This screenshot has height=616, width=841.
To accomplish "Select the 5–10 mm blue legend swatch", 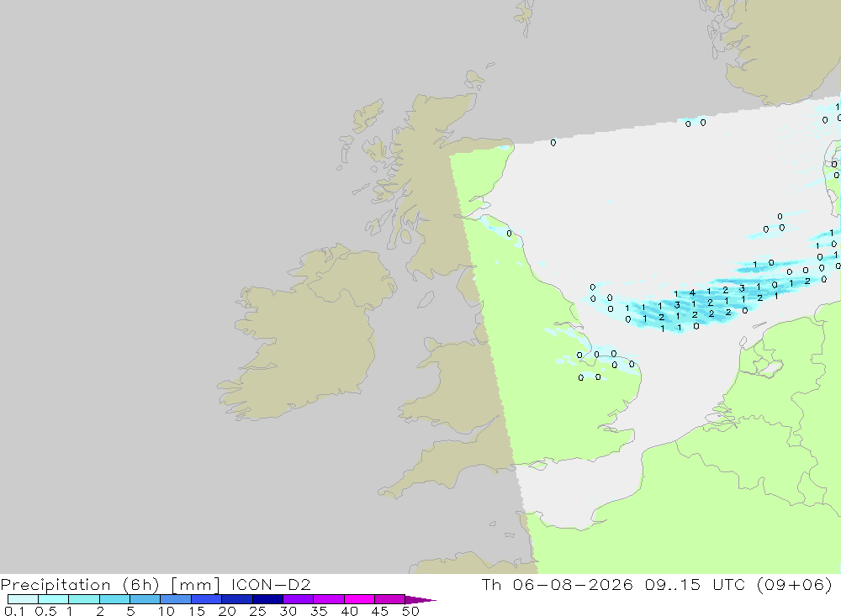I will coord(145,599).
